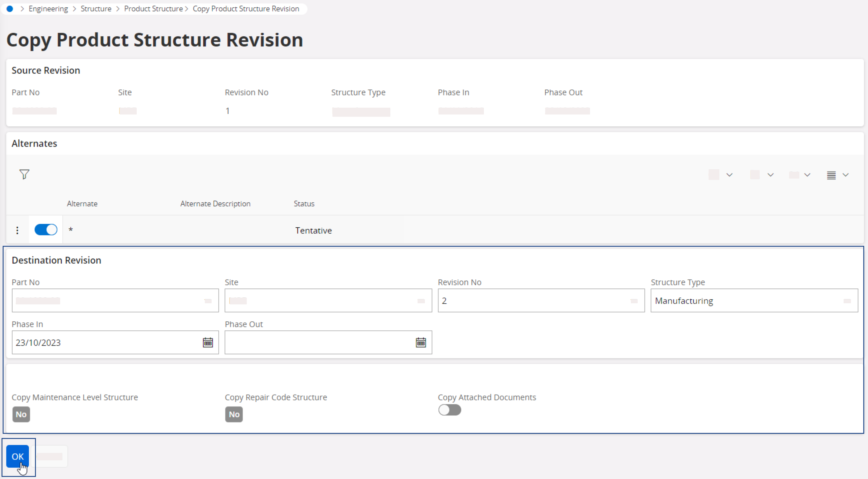Screen dimensions: 868x479
Task: Click the Status column header
Action: [304, 204]
